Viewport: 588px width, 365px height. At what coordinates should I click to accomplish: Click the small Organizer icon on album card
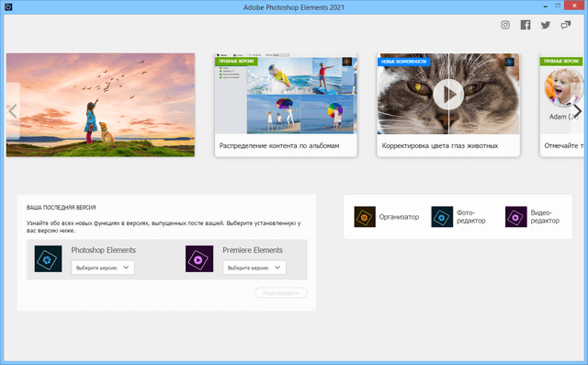click(347, 62)
